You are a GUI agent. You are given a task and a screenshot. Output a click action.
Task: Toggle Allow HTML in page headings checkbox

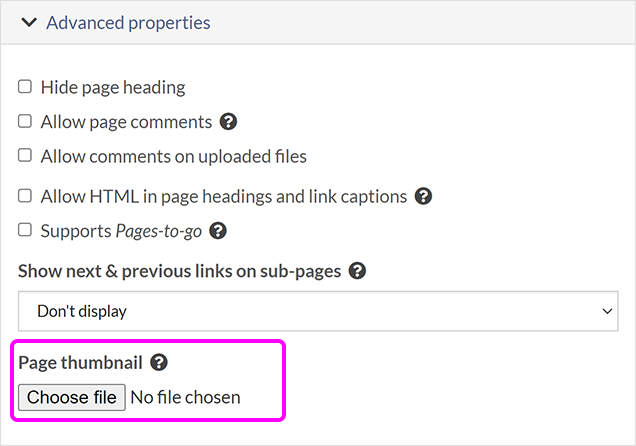[25, 196]
